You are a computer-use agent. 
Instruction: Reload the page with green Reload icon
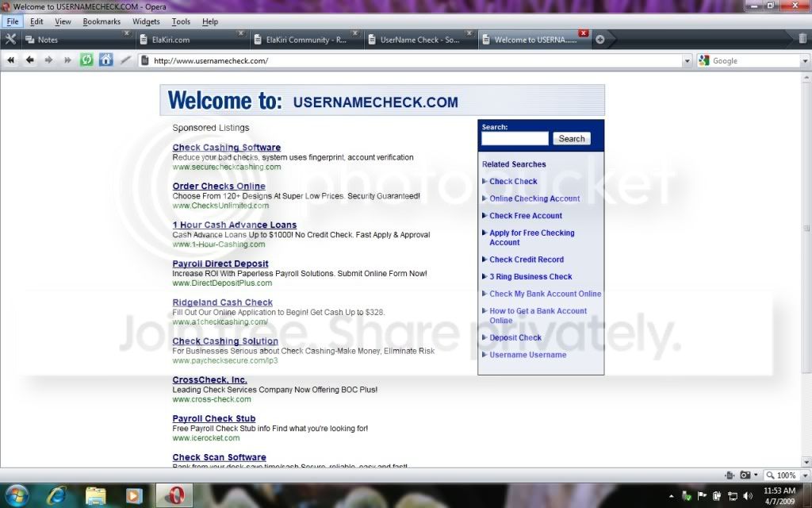point(86,60)
